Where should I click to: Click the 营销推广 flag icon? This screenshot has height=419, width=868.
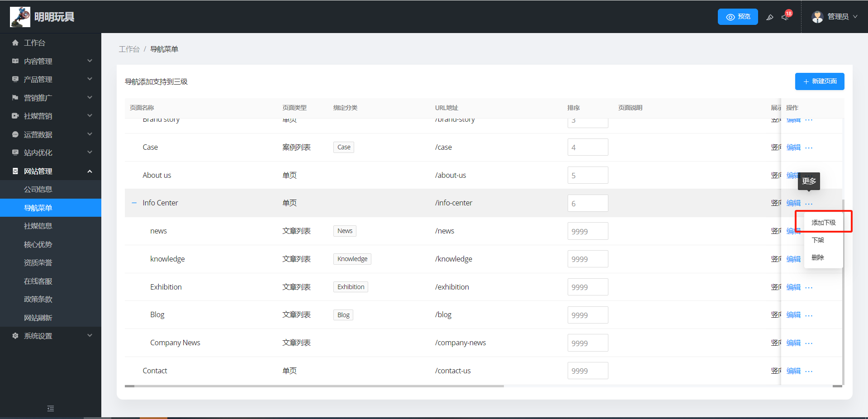[15, 98]
